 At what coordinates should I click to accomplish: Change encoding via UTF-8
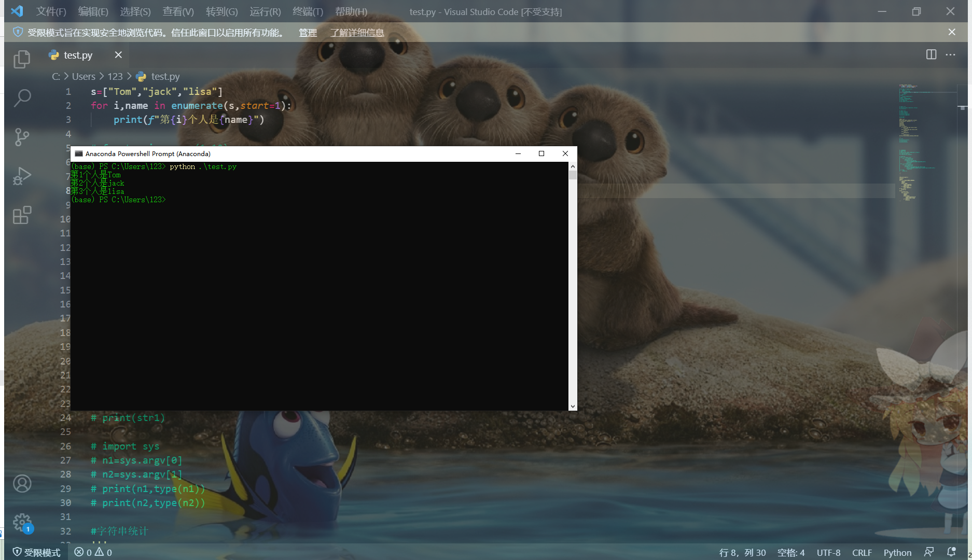coord(828,552)
